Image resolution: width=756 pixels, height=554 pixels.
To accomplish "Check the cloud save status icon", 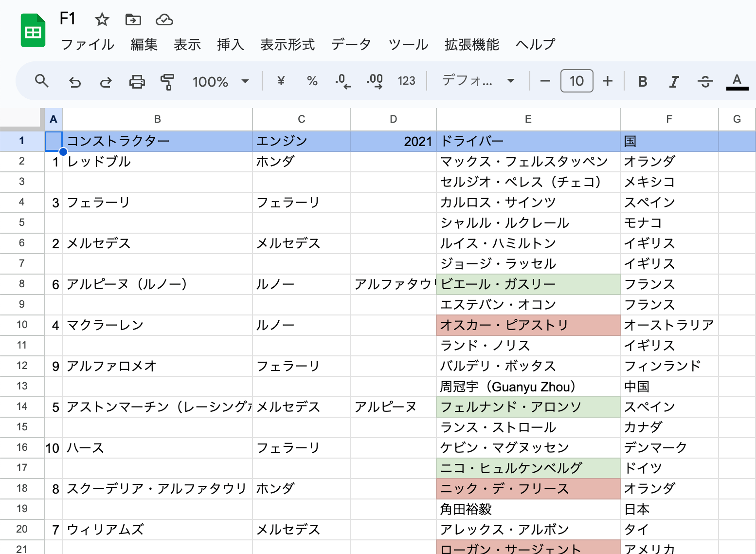I will (x=164, y=19).
